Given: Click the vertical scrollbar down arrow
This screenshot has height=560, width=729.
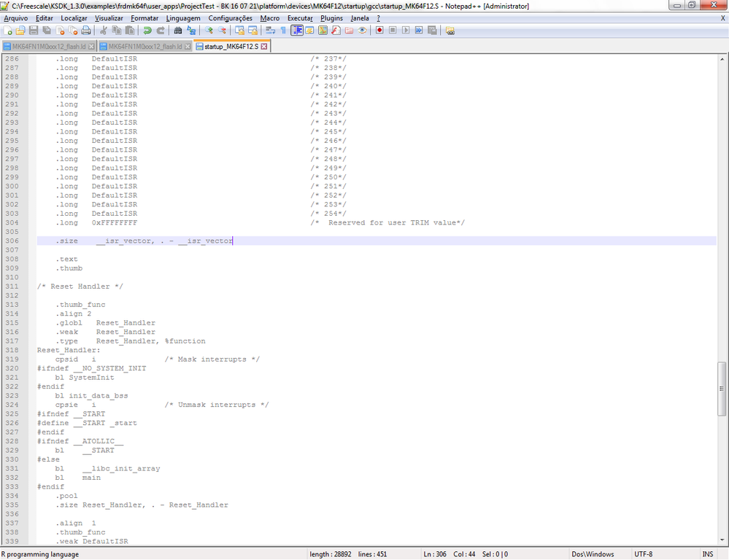Looking at the screenshot, I should click(722, 540).
